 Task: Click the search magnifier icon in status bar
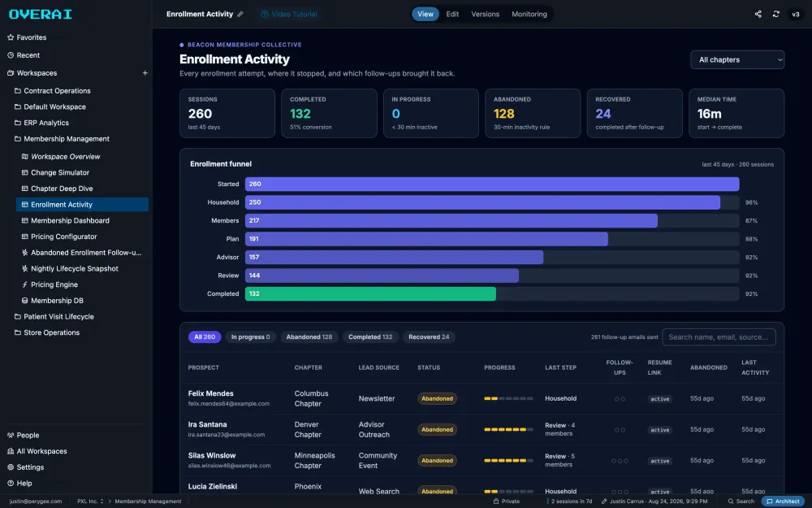[x=731, y=501]
